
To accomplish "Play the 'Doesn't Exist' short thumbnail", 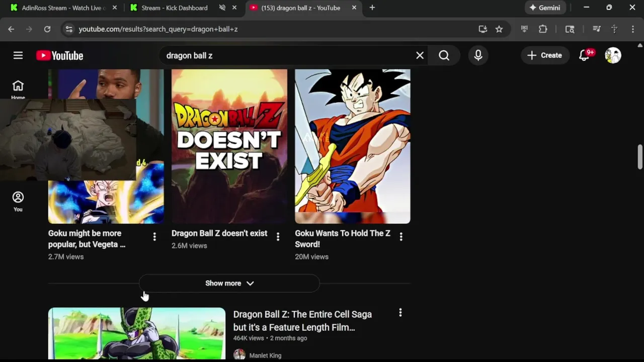I will [229, 146].
